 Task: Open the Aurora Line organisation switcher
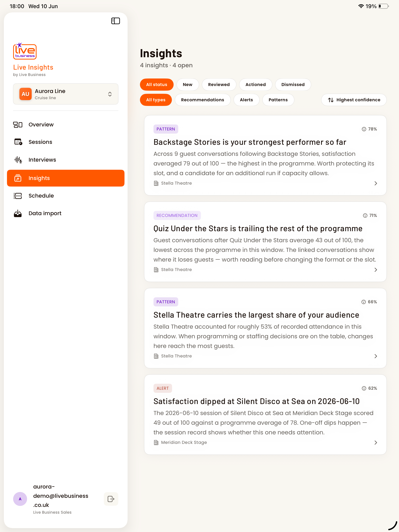point(66,94)
